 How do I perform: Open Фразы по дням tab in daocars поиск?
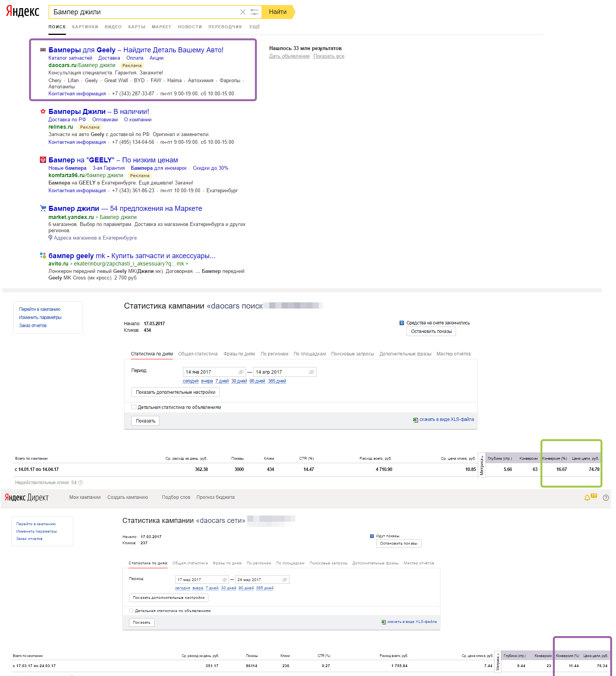click(x=239, y=354)
